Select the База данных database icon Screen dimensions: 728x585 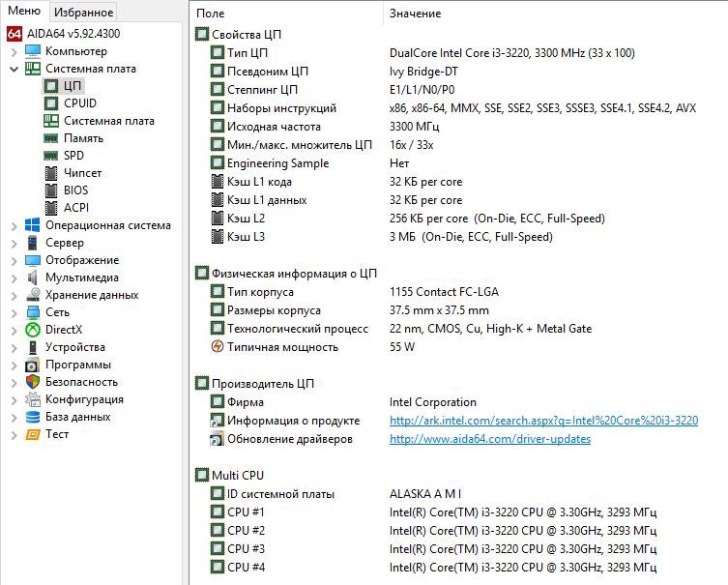click(33, 417)
